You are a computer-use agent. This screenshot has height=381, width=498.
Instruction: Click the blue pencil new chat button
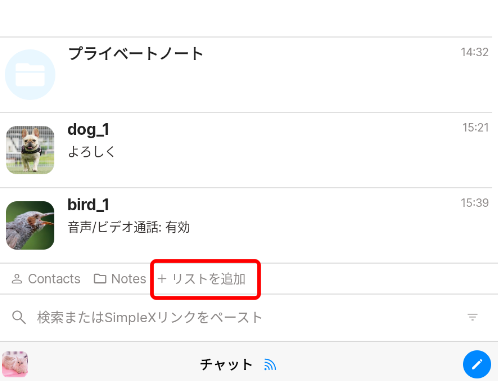(x=477, y=364)
